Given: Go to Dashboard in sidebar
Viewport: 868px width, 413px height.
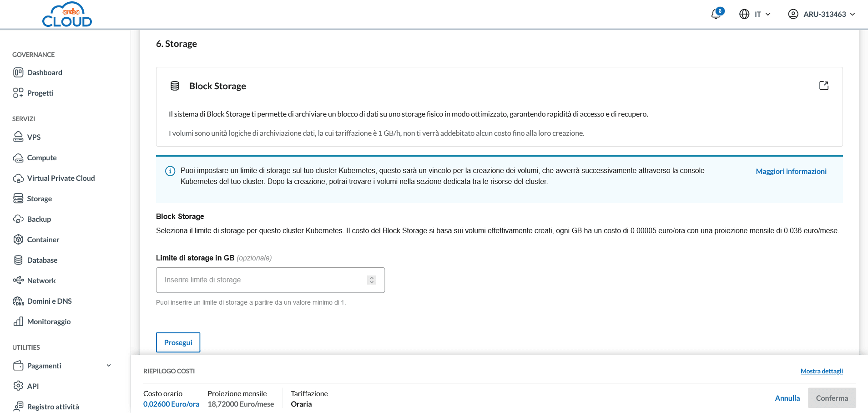Looking at the screenshot, I should coord(44,72).
